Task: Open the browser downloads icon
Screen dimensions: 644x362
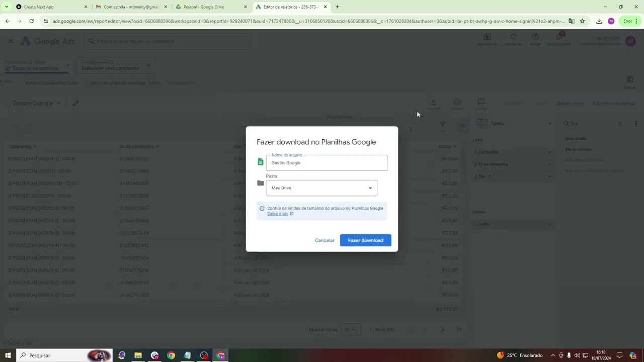Action: 599,21
